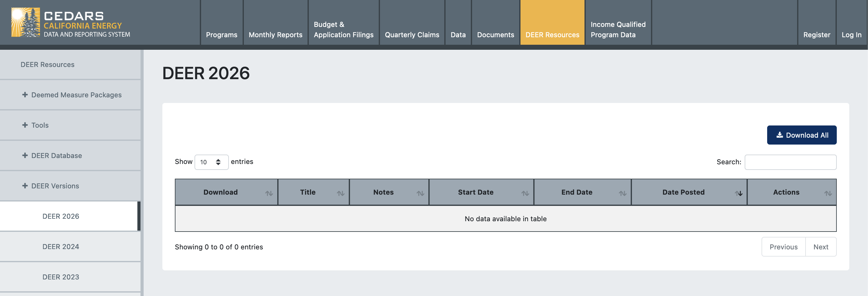Sort by Start Date column arrows
This screenshot has width=868, height=296.
(525, 193)
